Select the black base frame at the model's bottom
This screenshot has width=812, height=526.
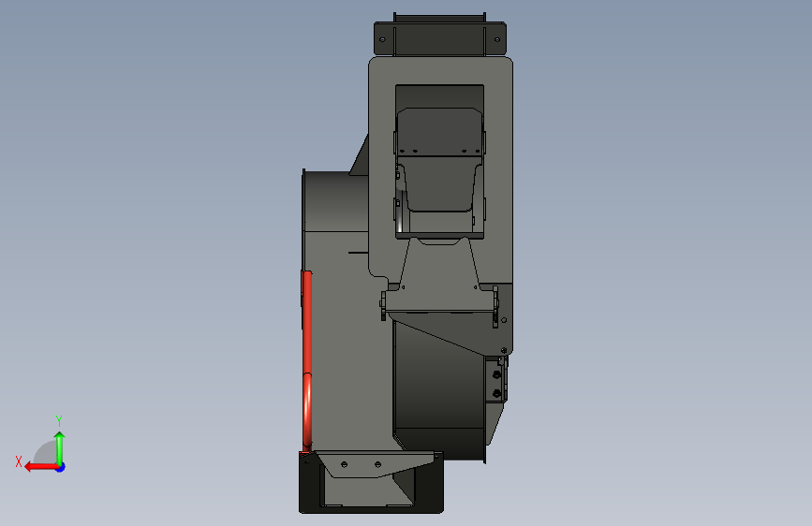tap(371, 483)
